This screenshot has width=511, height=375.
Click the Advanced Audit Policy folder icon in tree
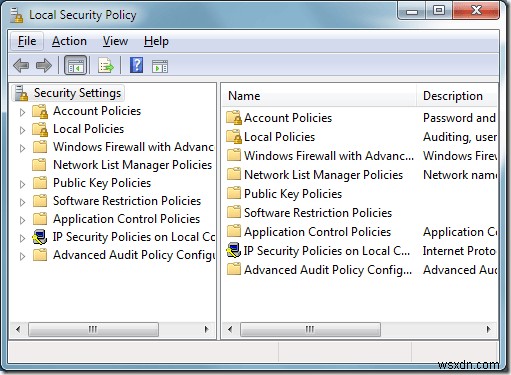pyautogui.click(x=40, y=255)
